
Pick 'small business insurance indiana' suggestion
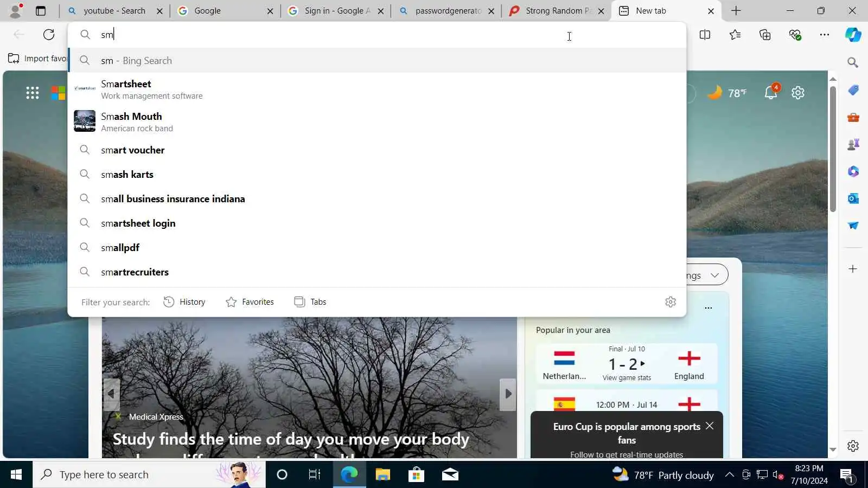[x=377, y=199]
